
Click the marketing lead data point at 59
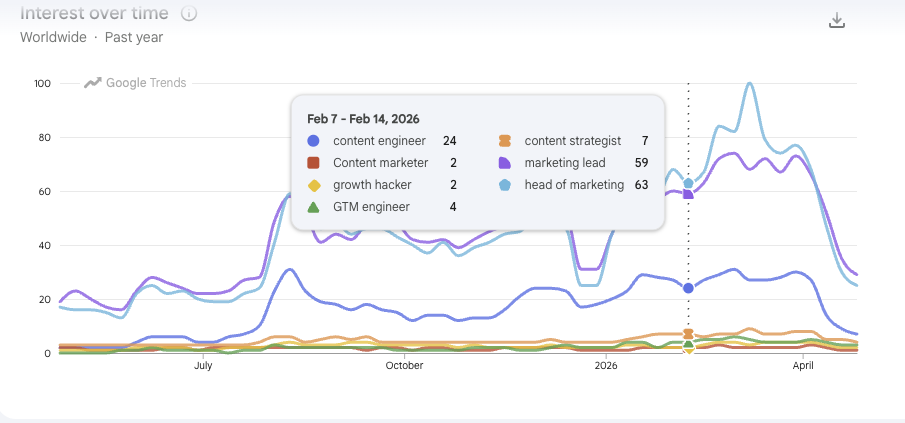[688, 194]
